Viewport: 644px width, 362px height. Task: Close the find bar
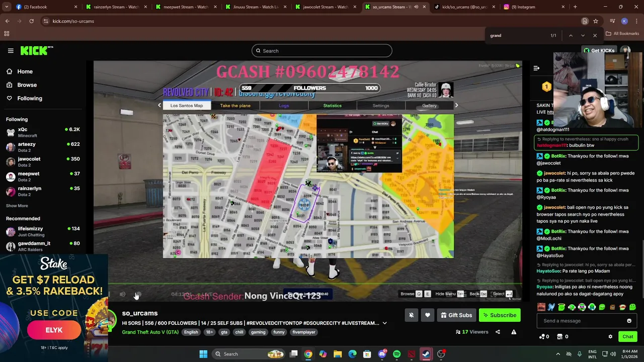pyautogui.click(x=595, y=36)
